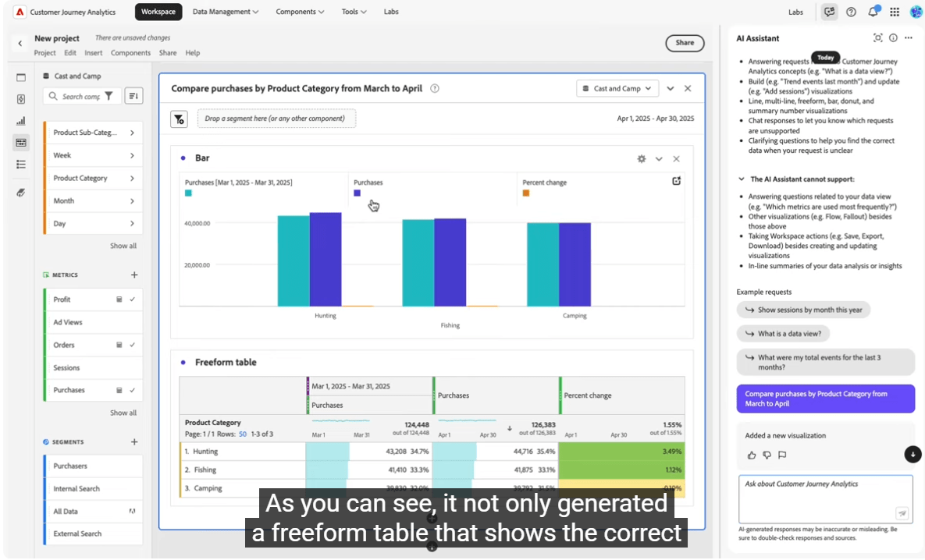This screenshot has height=560, width=925.
Task: Open the help question mark icon
Action: pyautogui.click(x=851, y=12)
